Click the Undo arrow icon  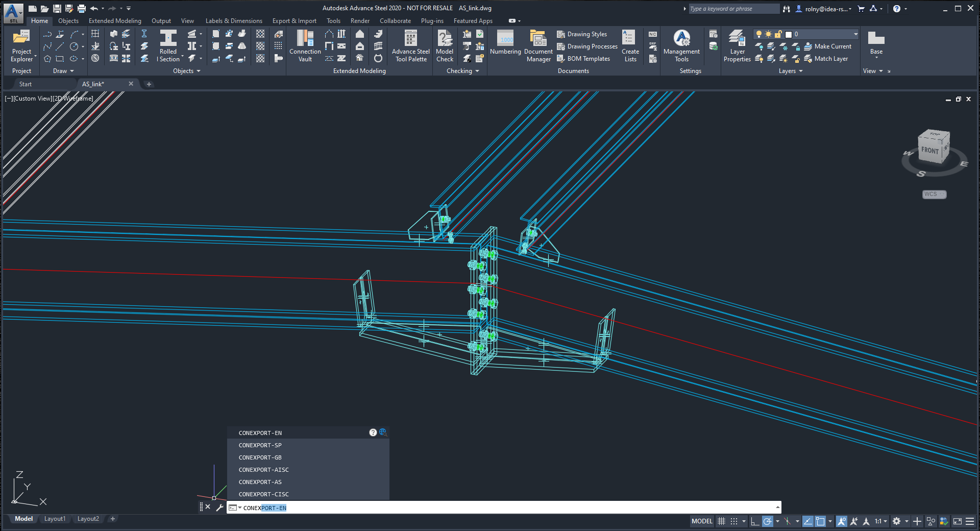[x=94, y=9]
